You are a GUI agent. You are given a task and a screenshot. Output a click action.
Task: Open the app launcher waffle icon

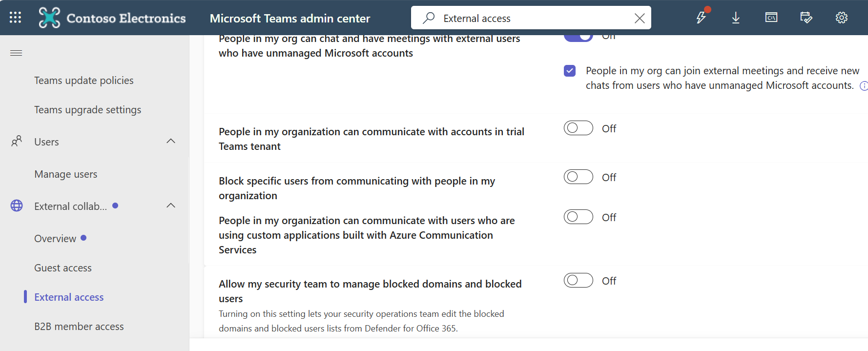(15, 18)
